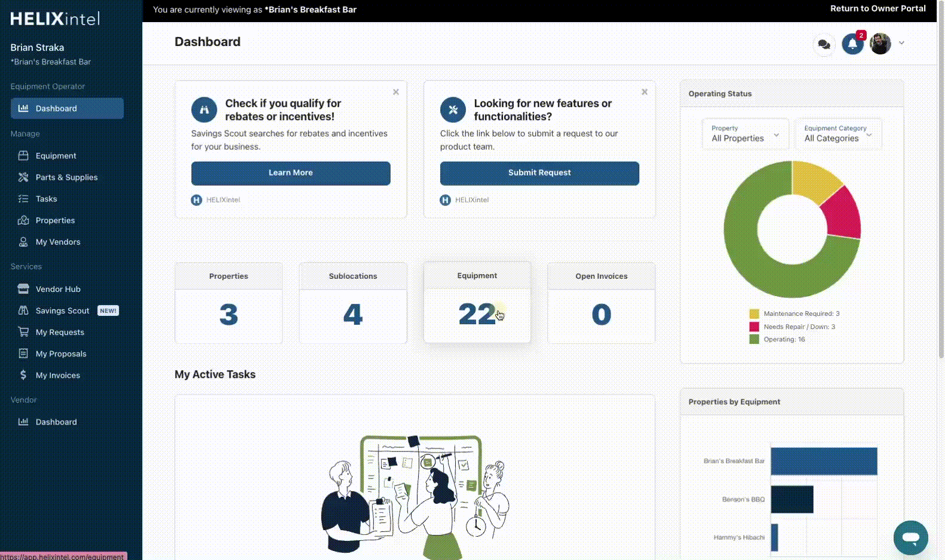The width and height of the screenshot is (945, 560).
Task: Open the notifications bell icon
Action: [852, 44]
